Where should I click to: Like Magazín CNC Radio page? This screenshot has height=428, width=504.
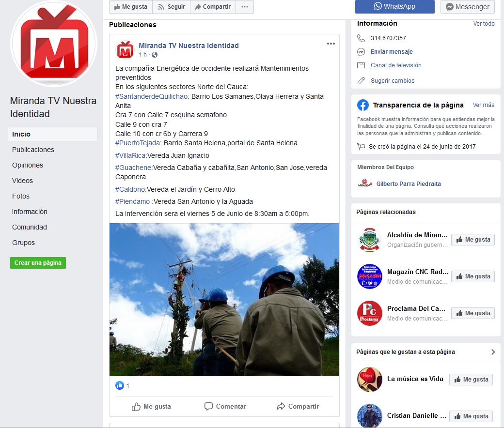tap(473, 276)
